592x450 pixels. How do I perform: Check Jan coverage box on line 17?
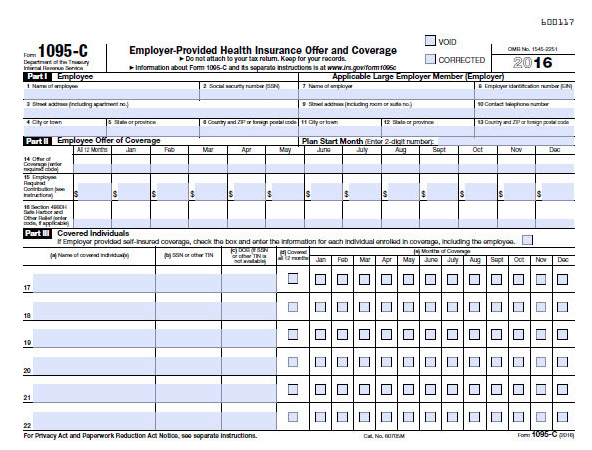320,279
